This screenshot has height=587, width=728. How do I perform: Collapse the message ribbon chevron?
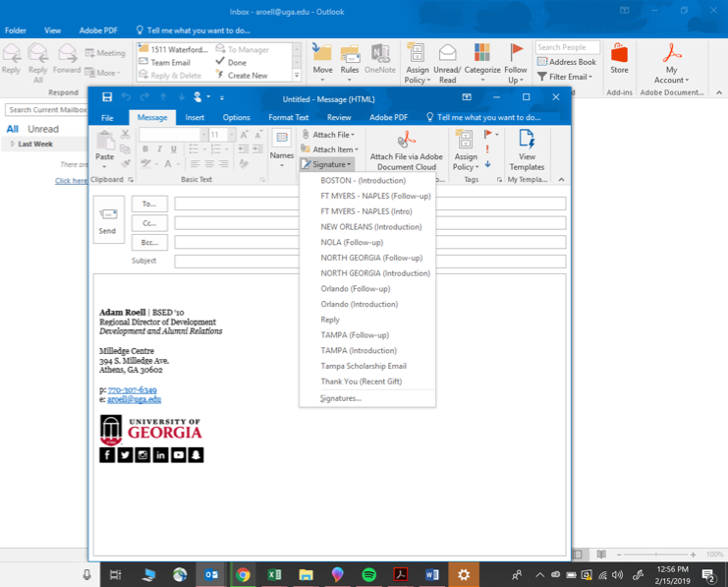561,179
